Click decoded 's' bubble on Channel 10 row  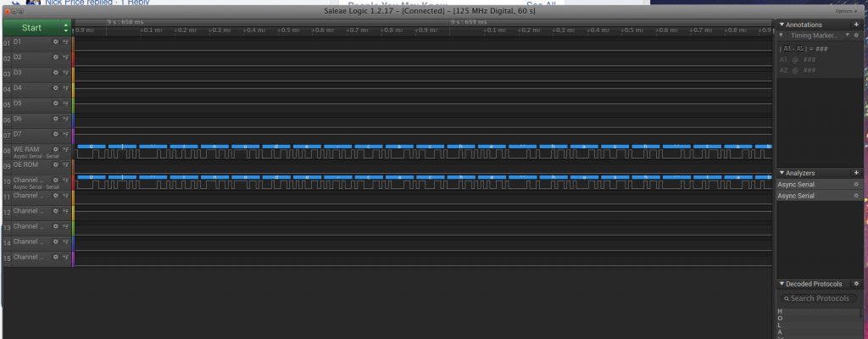(x=615, y=176)
